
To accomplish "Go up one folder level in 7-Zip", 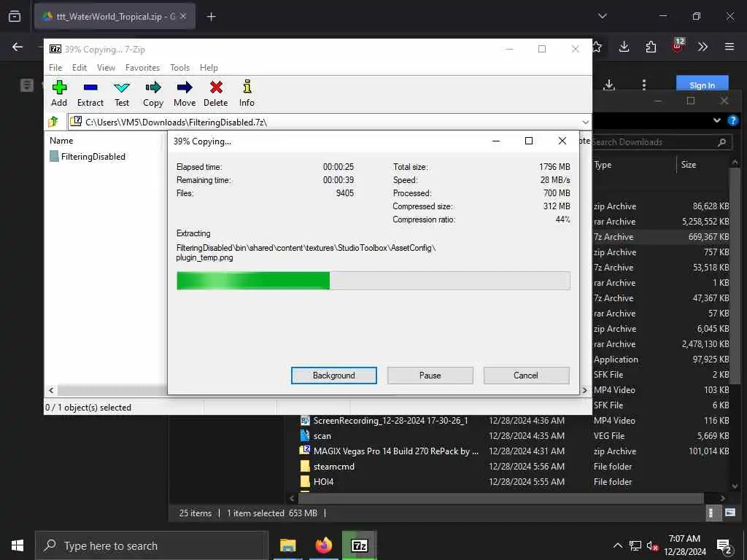I will click(x=53, y=122).
